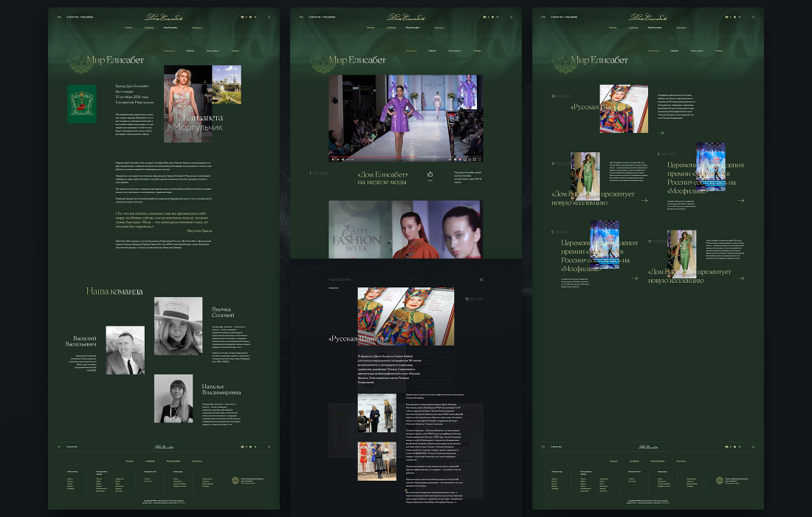This screenshot has width=812, height=517.
Task: Click the arrow under the «Русская Шанель» news card text
Action: point(661,133)
